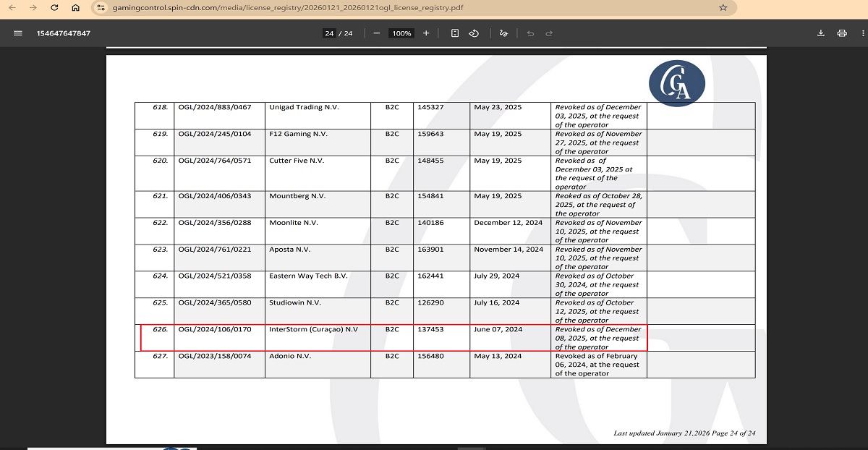Bookmark this PDF with the star

(x=723, y=8)
